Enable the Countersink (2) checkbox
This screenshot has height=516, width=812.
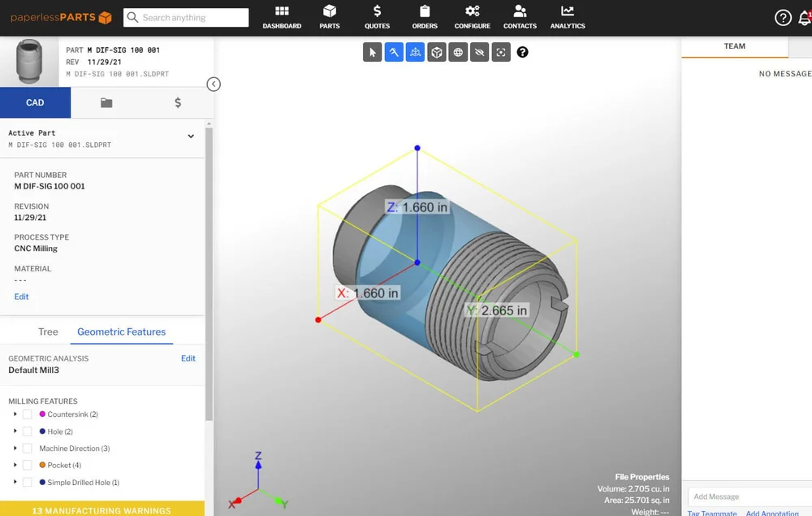[x=27, y=414]
